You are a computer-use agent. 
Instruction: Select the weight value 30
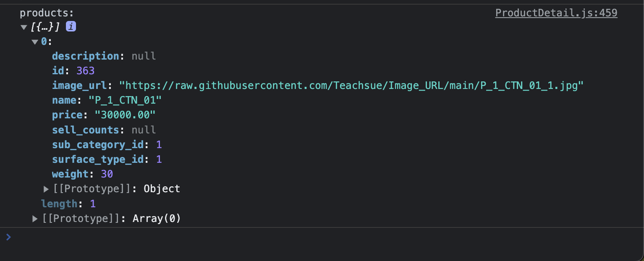(107, 174)
